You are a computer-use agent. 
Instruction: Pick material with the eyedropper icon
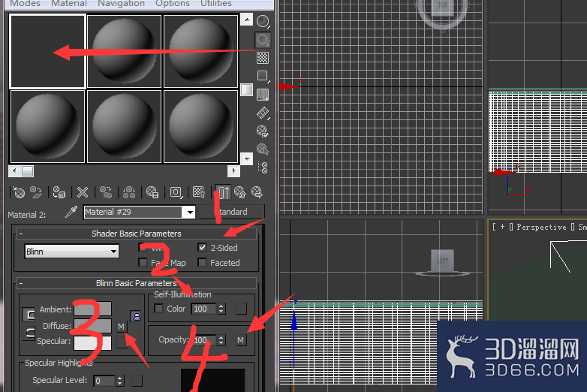(71, 212)
